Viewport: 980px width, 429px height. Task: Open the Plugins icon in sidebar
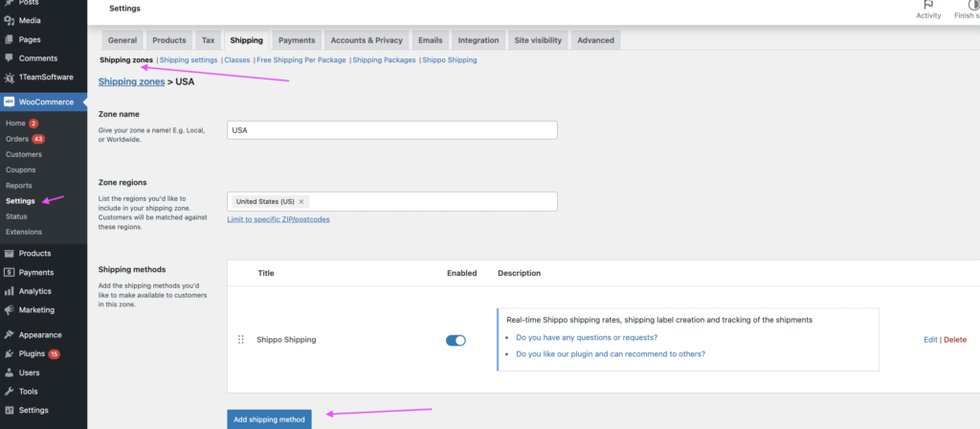[x=9, y=354]
